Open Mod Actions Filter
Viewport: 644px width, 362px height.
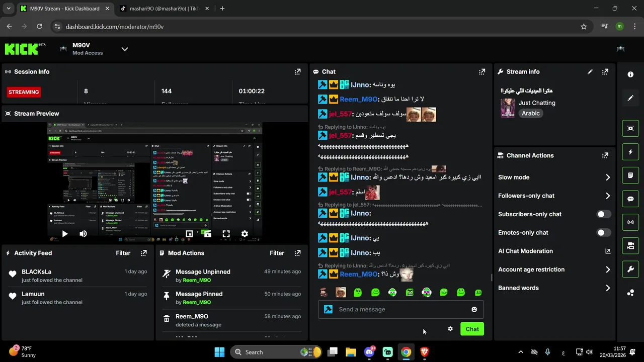click(x=277, y=253)
